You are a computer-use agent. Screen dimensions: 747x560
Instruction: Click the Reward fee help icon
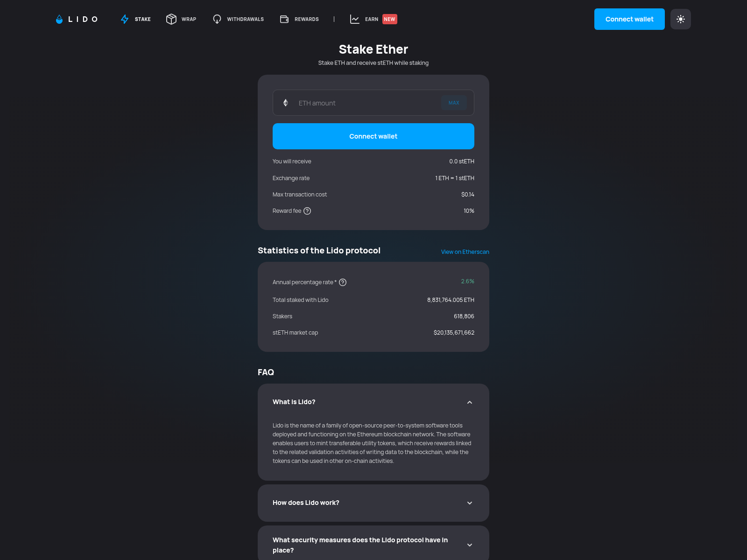[x=307, y=211]
